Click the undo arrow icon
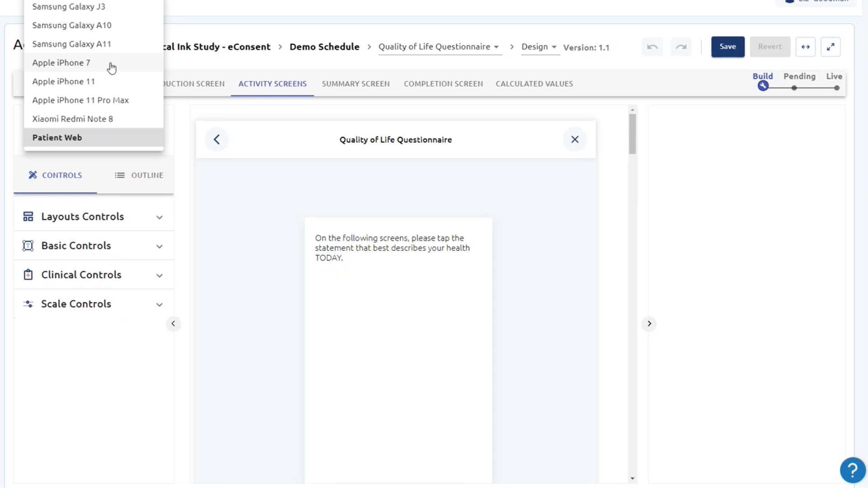The height and width of the screenshot is (488, 868). click(x=652, y=47)
